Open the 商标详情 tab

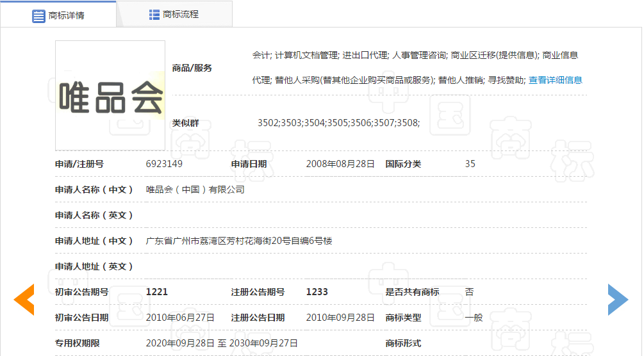58,15
